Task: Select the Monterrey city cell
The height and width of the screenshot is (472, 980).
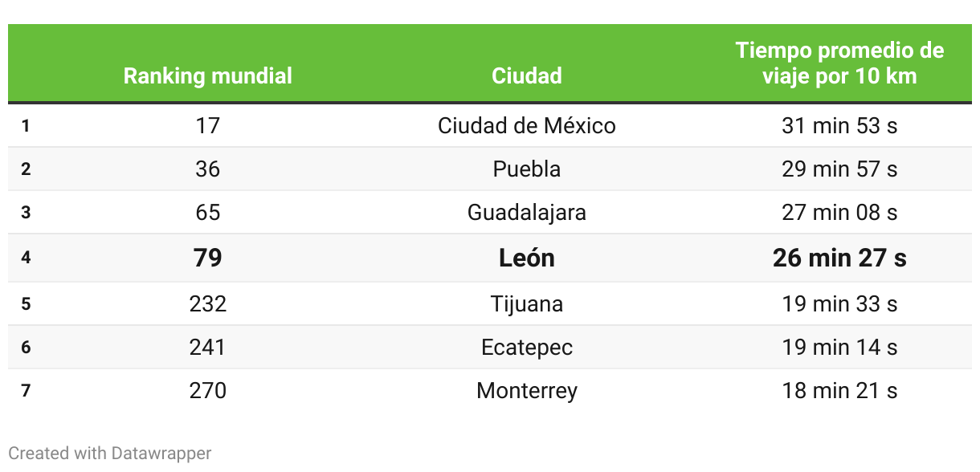Action: (527, 391)
